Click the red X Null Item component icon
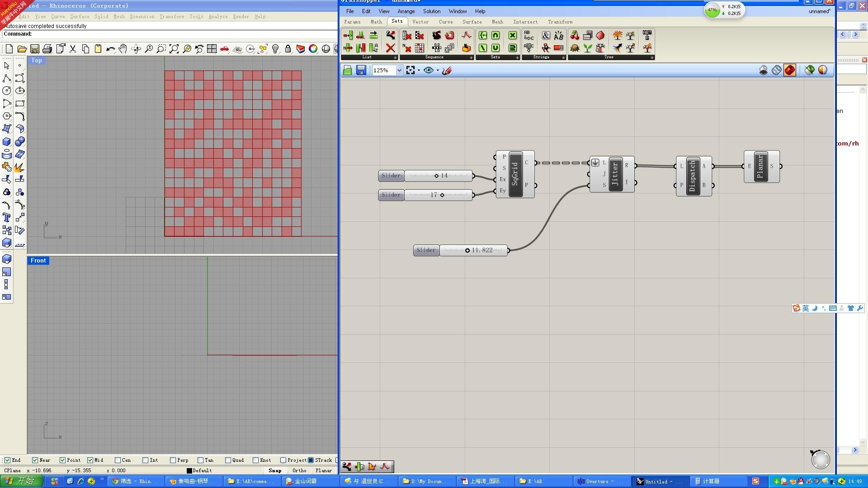 391,47
